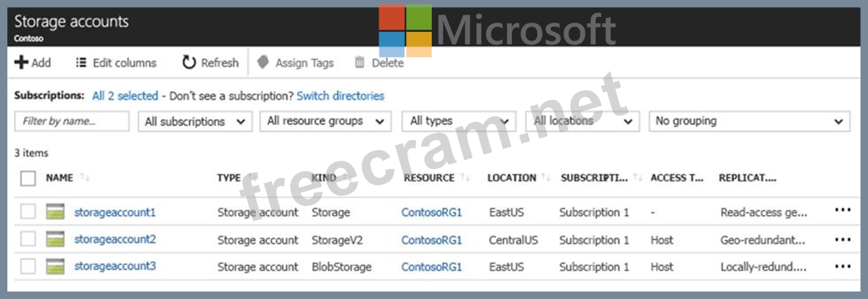Image resolution: width=868 pixels, height=299 pixels.
Task: Open the storageaccount3 link
Action: click(115, 266)
